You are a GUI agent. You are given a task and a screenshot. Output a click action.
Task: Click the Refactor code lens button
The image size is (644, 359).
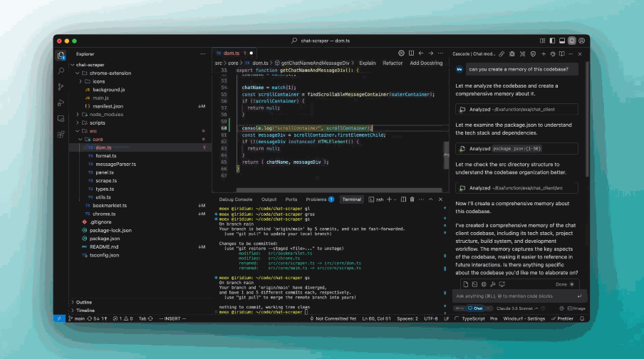point(393,63)
